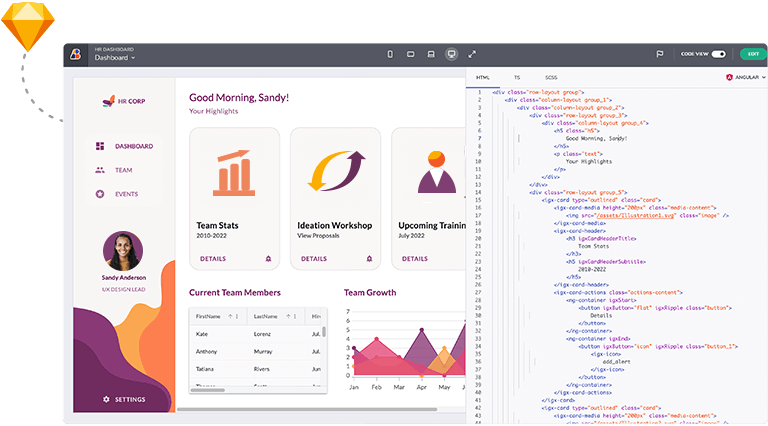Click the fullscreen expand arrows icon
768x426 pixels.
click(472, 54)
